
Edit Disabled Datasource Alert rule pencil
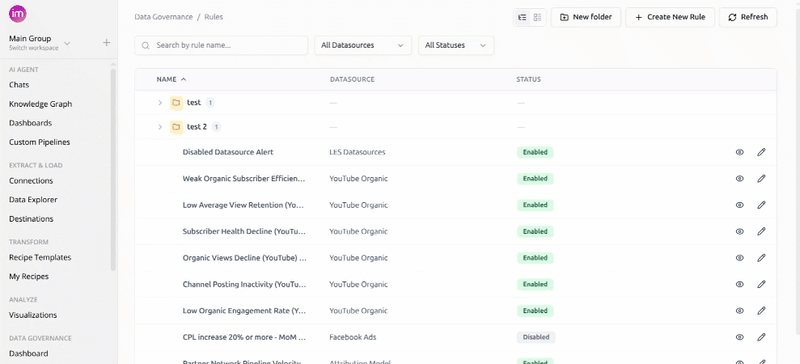761,152
